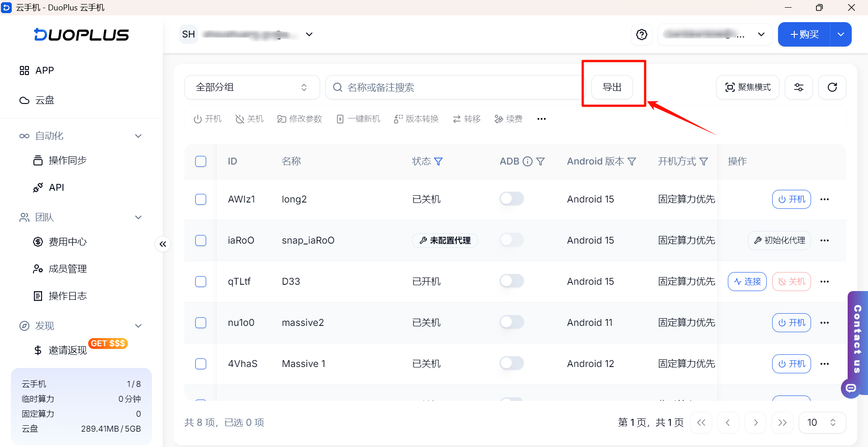Toggle ADB switch for long2
868x447 pixels.
point(512,199)
